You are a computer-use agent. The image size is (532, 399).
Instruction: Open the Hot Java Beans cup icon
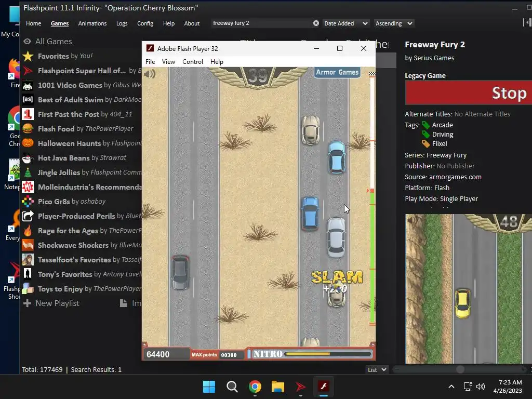tap(28, 158)
